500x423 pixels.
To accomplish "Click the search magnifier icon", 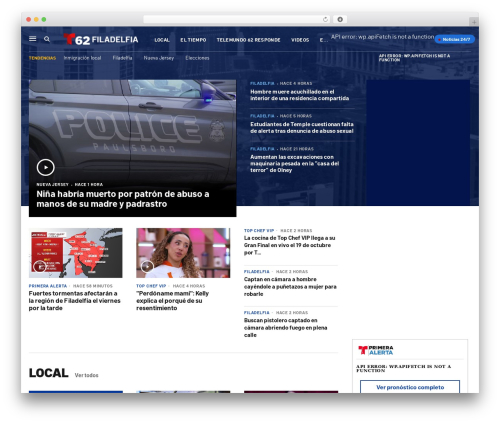I will tap(47, 39).
